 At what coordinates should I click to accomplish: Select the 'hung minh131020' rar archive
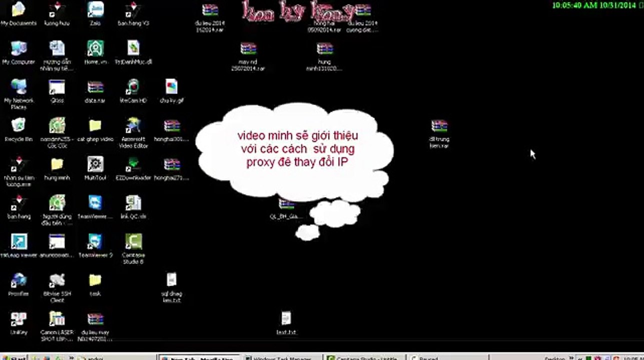325,56
